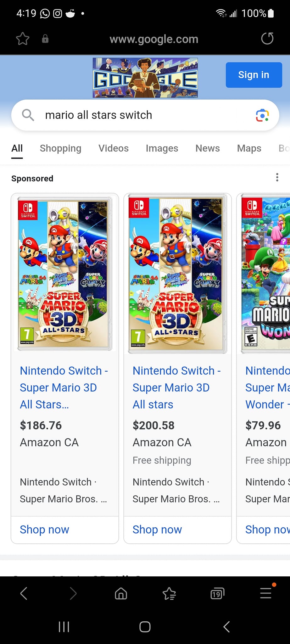Go back with browser back arrow
The image size is (290, 644).
tap(24, 594)
